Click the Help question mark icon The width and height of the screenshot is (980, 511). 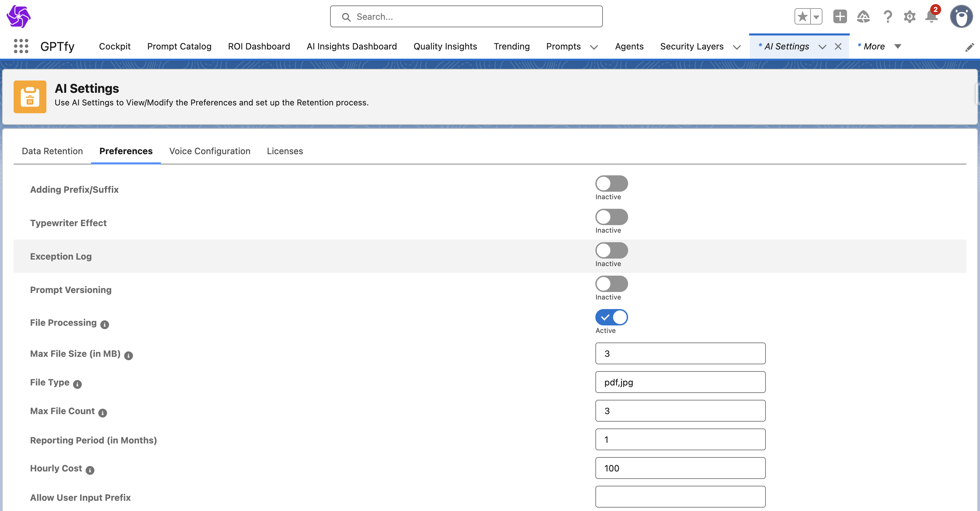tap(887, 17)
